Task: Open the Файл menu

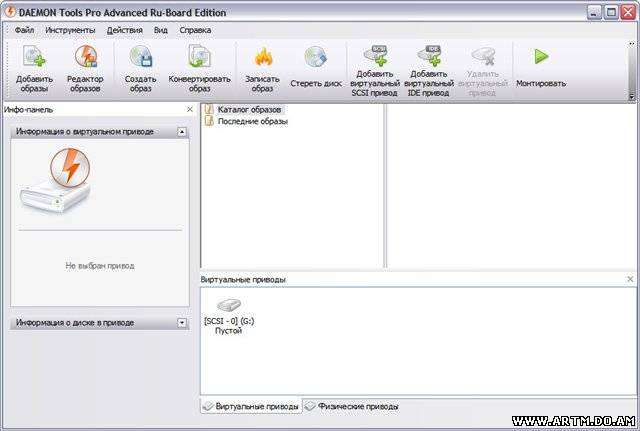Action: tap(24, 30)
